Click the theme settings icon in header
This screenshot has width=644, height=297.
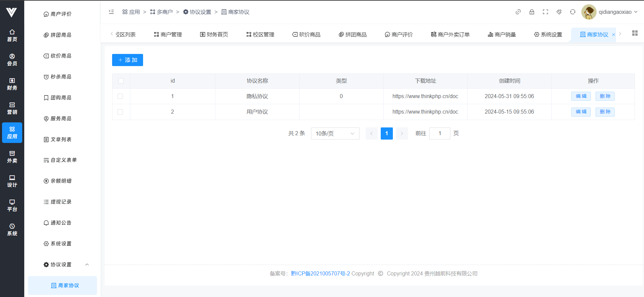coord(559,12)
